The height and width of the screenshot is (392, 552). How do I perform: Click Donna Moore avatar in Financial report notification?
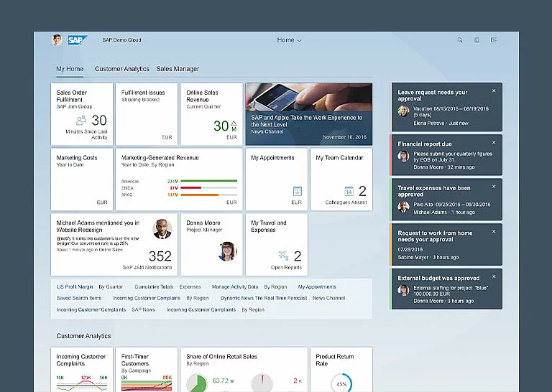tap(403, 156)
